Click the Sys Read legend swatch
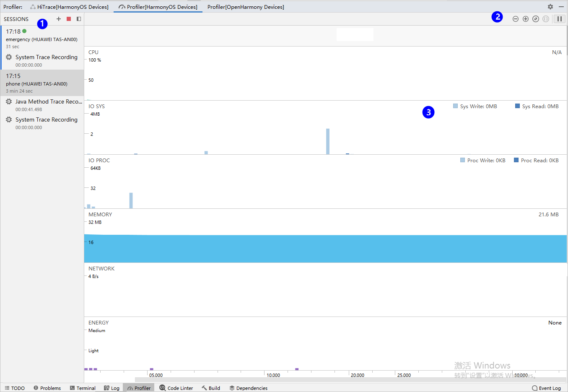The height and width of the screenshot is (392, 568). 517,106
